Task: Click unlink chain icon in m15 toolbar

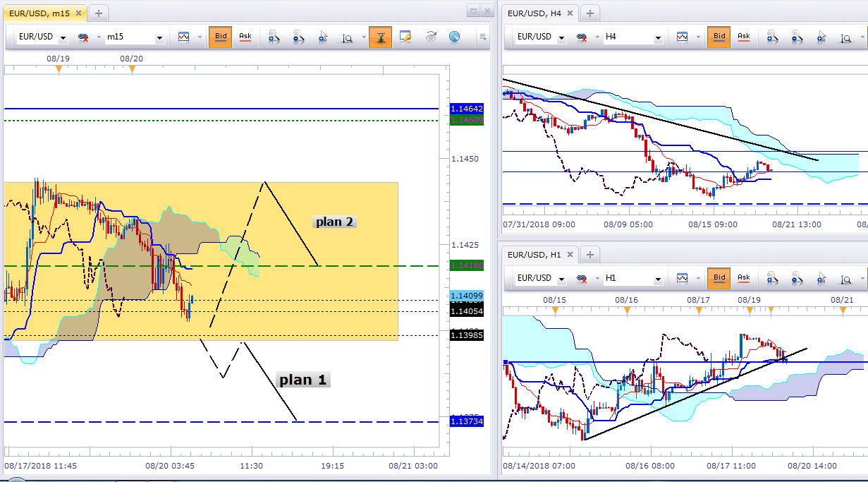Action: tap(83, 37)
